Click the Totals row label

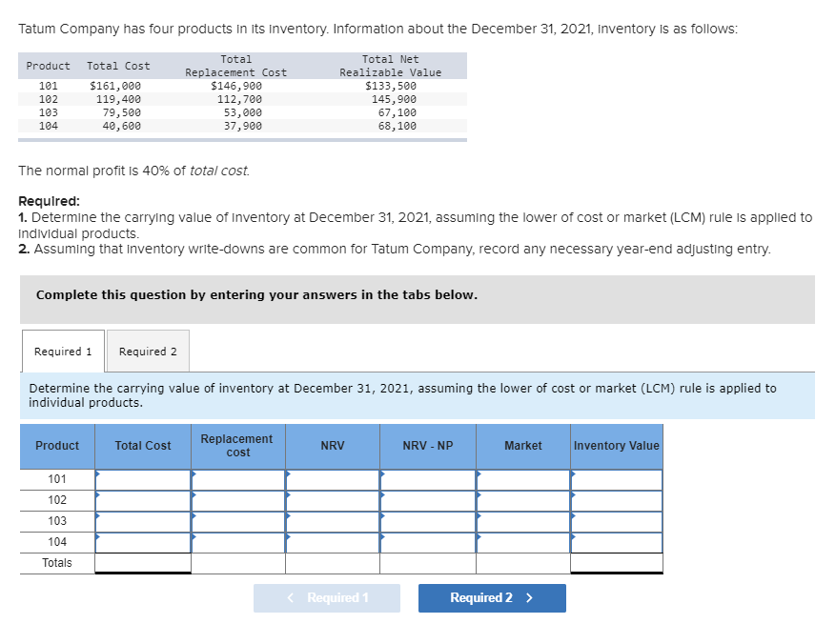(57, 563)
